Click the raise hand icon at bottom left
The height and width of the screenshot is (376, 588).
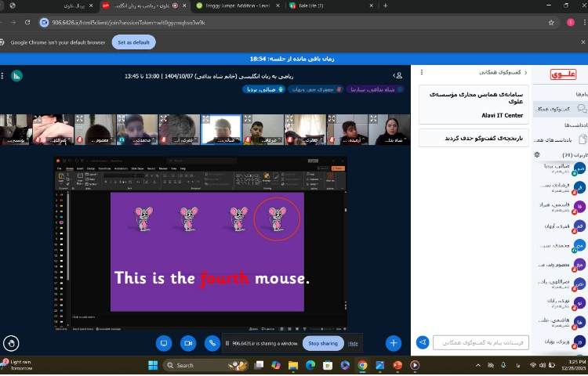tap(11, 343)
